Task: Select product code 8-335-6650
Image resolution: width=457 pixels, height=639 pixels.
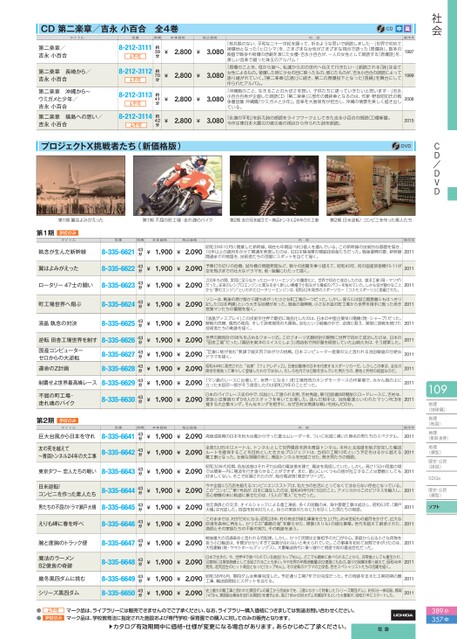Action: click(118, 593)
